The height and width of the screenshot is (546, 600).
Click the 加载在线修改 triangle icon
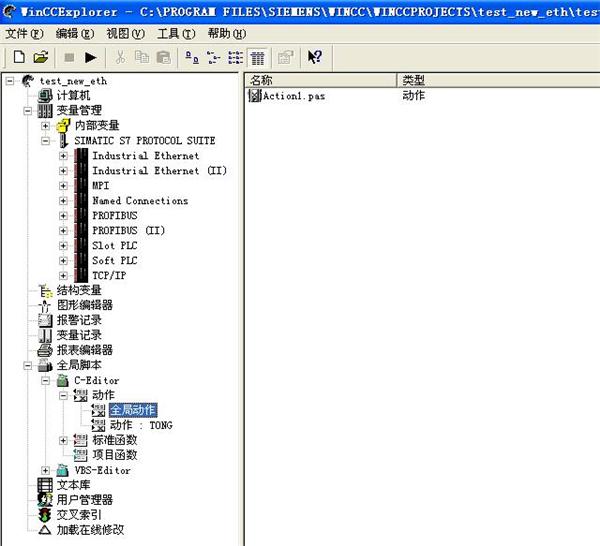45,530
